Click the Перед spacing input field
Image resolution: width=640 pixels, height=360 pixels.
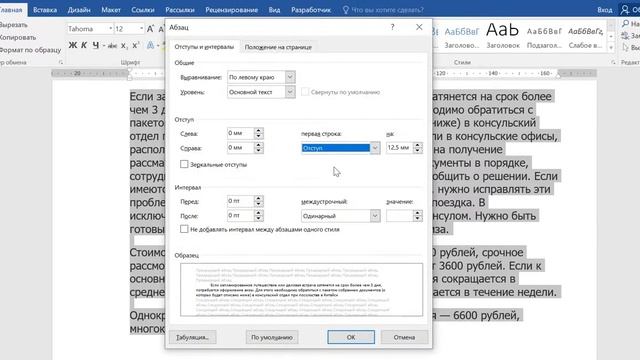tap(241, 201)
